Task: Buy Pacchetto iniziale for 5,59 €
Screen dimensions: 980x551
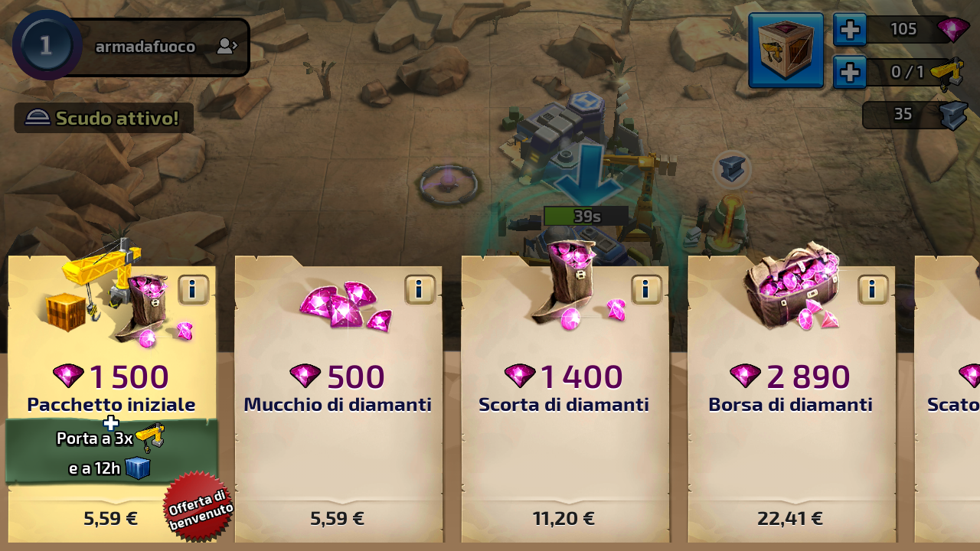Action: pos(111,518)
